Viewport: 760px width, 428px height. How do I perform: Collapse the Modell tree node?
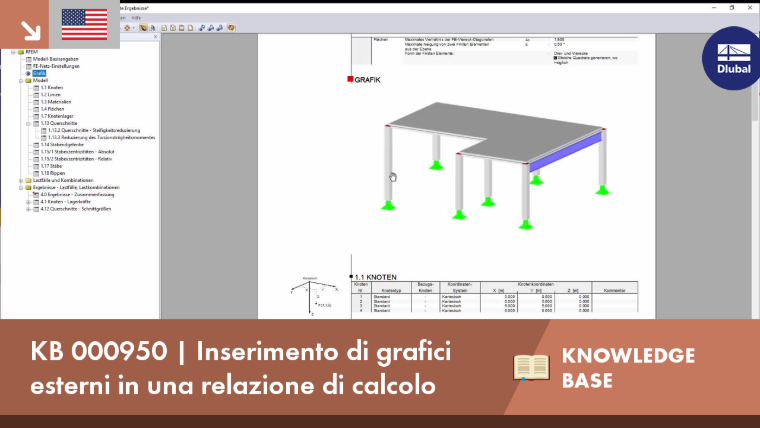[21, 80]
